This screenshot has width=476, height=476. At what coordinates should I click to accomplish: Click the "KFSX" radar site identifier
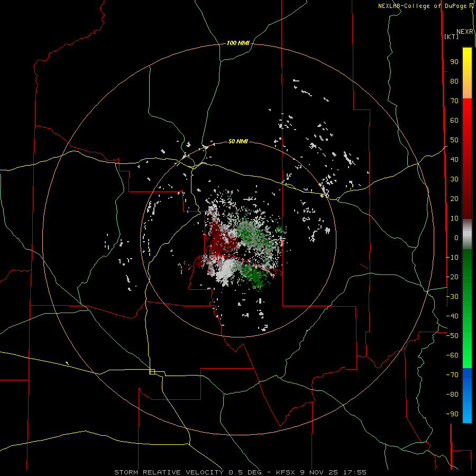[x=286, y=472]
